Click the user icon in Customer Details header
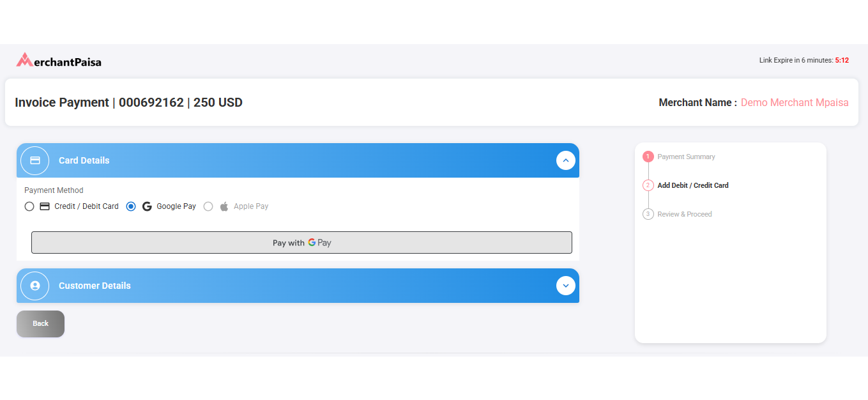Image resolution: width=868 pixels, height=400 pixels. (x=35, y=286)
